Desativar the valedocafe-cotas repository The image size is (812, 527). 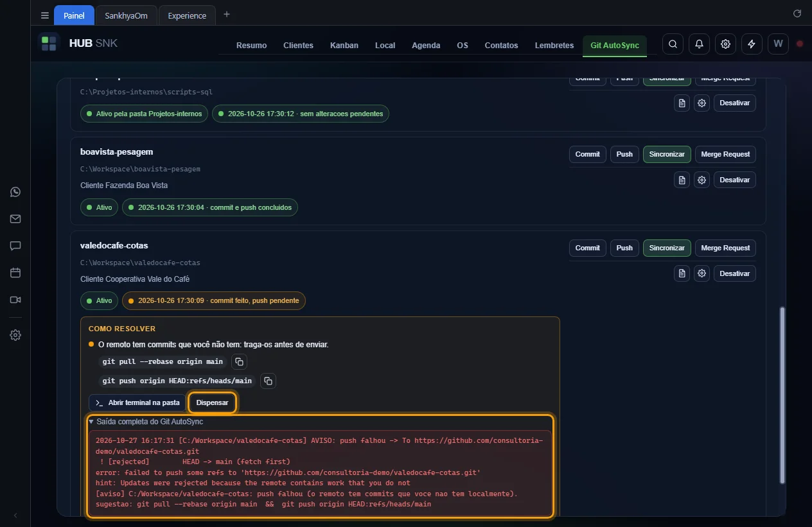(735, 273)
